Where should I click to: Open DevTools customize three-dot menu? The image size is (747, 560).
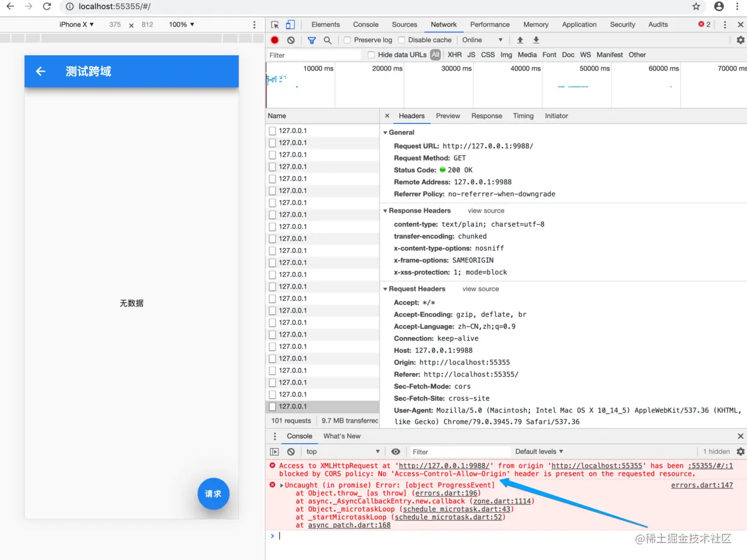pyautogui.click(x=725, y=25)
